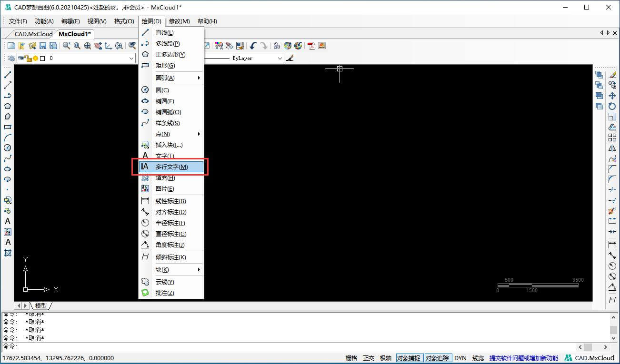
Task: Expand the 块(K) submenu
Action: pos(171,269)
